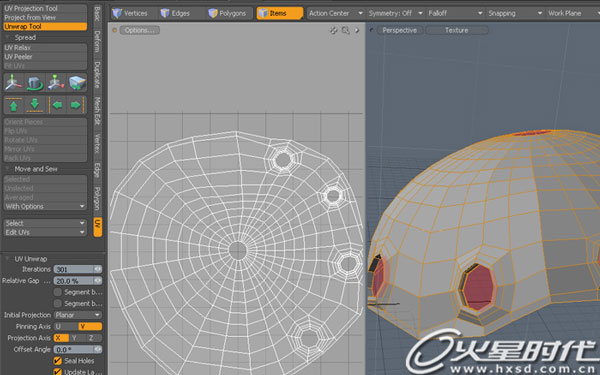Set Projection Axis to Y
Image resolution: width=600 pixels, height=375 pixels.
point(78,338)
